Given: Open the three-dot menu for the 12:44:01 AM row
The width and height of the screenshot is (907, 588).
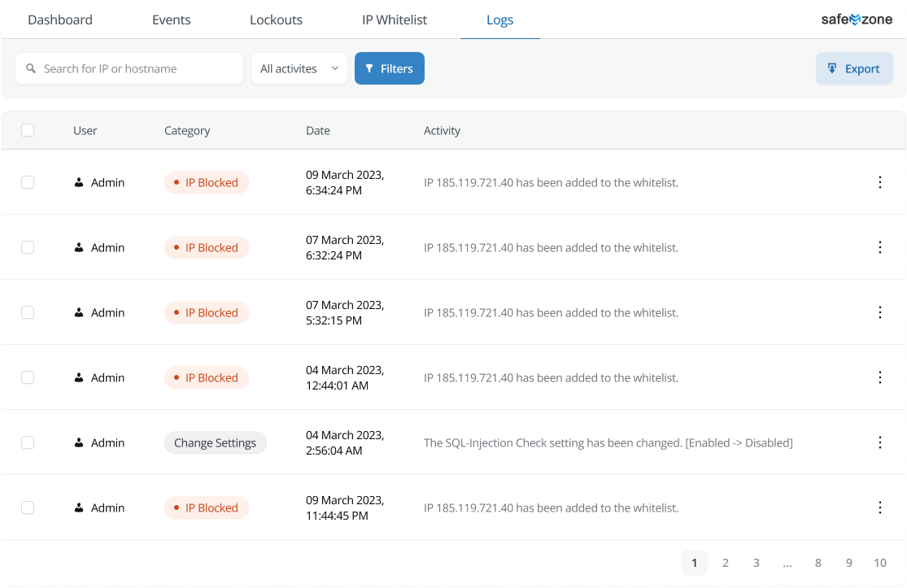Looking at the screenshot, I should 880,377.
